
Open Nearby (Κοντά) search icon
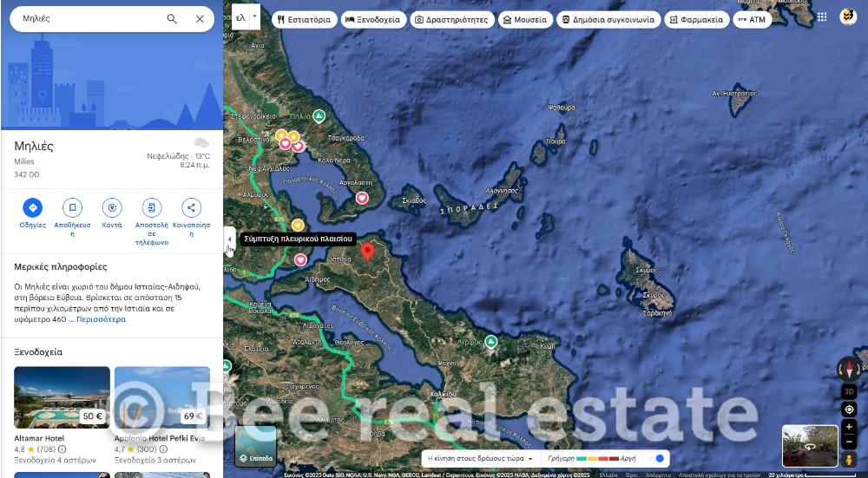pyautogui.click(x=112, y=207)
